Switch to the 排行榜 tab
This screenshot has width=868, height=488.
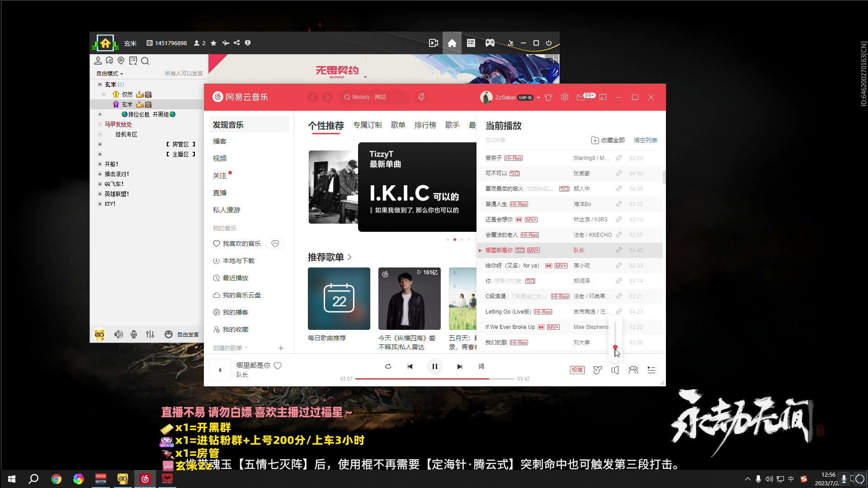click(x=425, y=125)
